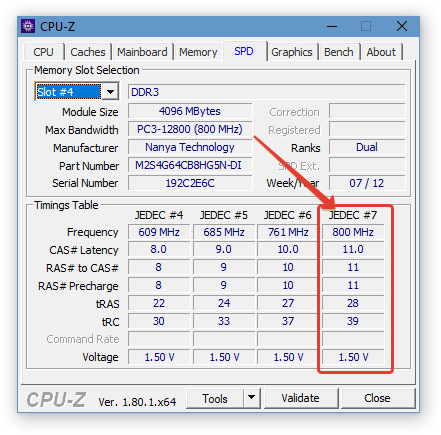The image size is (441, 435).
Task: Click the JEDEC #7 voltage 1.50 V
Action: pos(353,357)
